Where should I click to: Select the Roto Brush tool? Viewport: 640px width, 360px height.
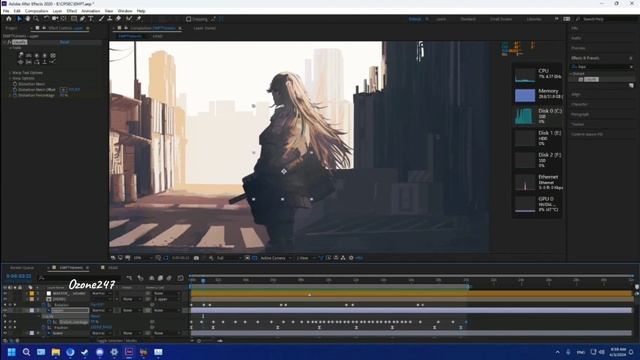coord(129,19)
